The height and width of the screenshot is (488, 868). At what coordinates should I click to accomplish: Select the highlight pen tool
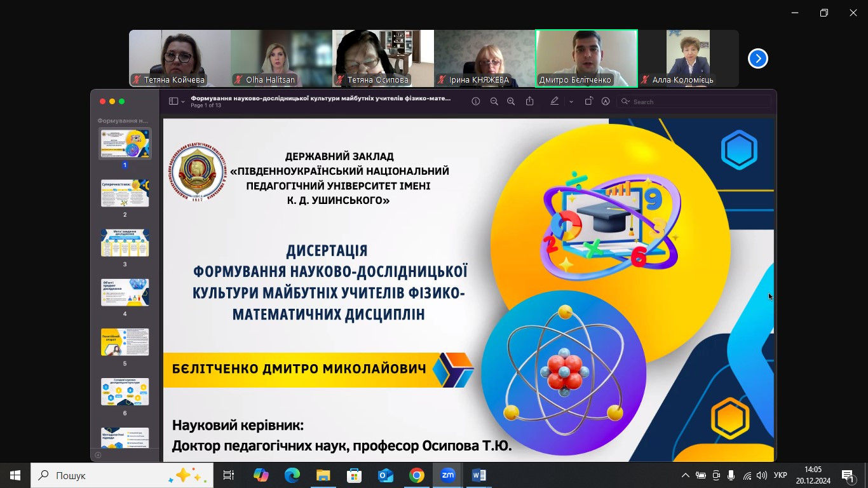[554, 101]
